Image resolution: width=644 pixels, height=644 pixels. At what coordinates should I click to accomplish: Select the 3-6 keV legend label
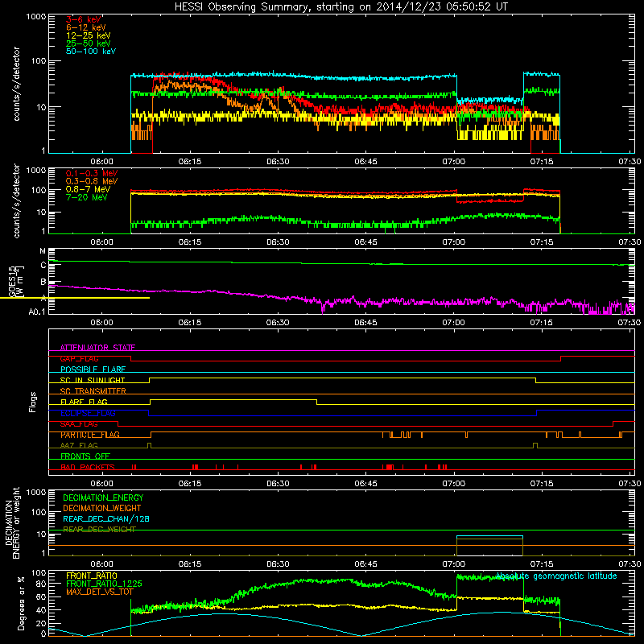click(x=84, y=19)
